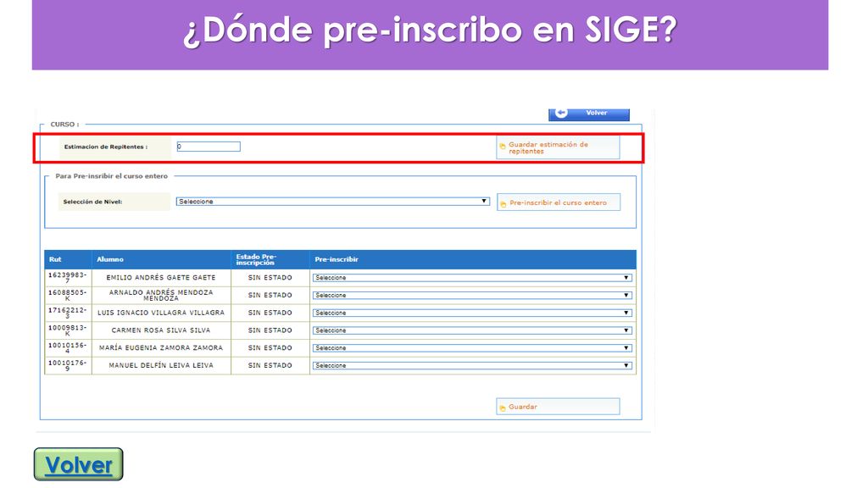Open Pre-inscribir dropdown for Arnaldo Andrés Mendoza
The image size is (868, 488).
(472, 296)
